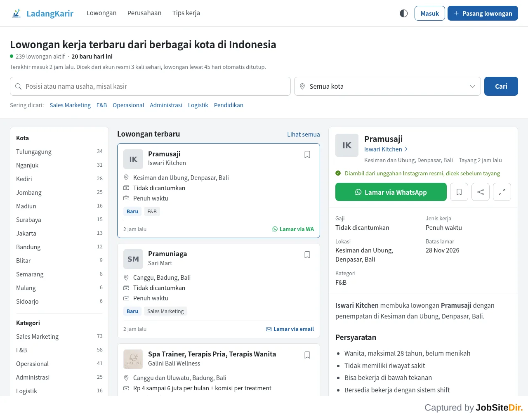Filter by city Kediri
This screenshot has height=420, width=528.
coord(59,179)
